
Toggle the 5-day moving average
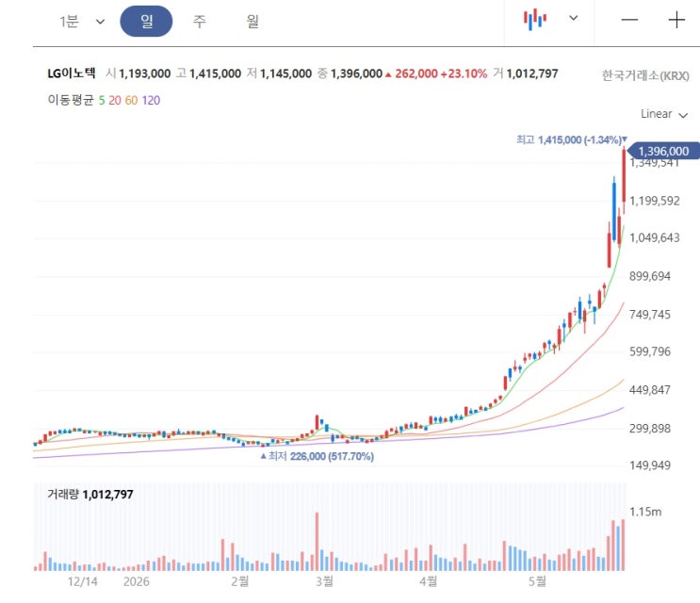(102, 101)
